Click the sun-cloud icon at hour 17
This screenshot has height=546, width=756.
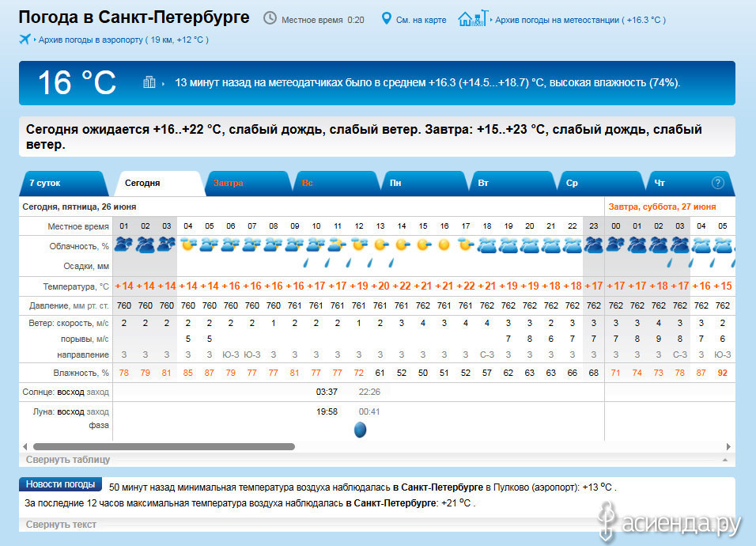[465, 245]
